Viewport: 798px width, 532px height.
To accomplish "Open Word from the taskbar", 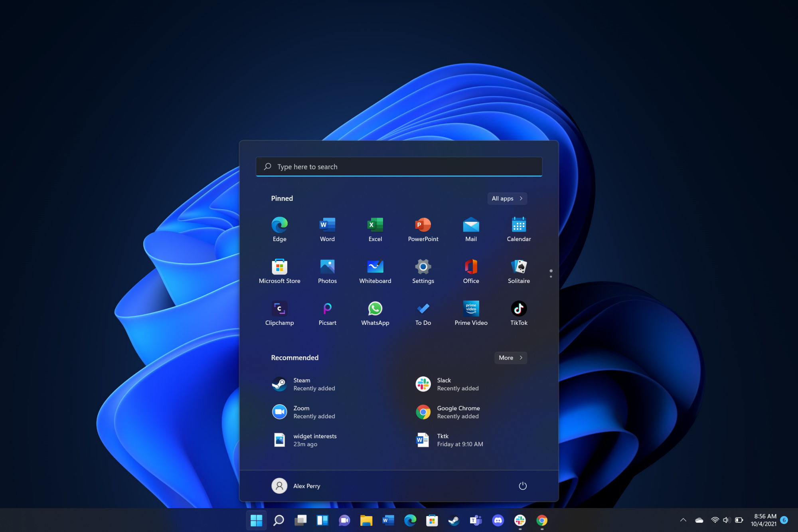I will [x=388, y=520].
